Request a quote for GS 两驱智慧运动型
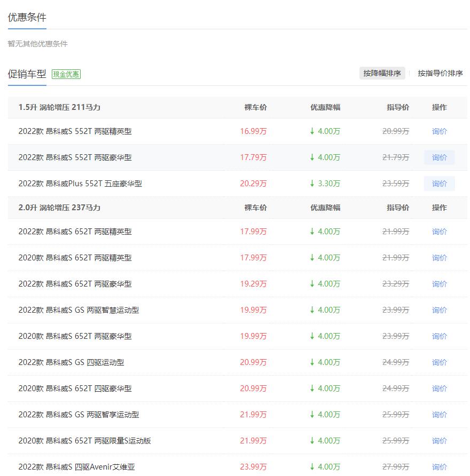 (x=440, y=310)
